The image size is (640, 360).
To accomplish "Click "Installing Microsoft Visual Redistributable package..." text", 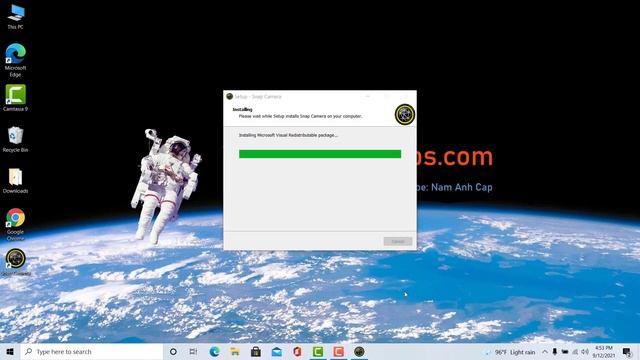I will [288, 135].
